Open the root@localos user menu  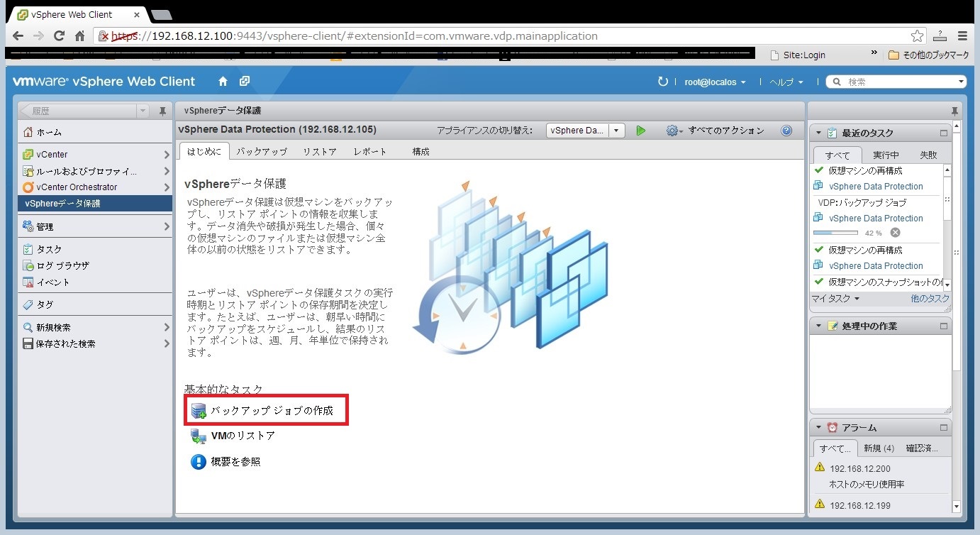click(715, 82)
